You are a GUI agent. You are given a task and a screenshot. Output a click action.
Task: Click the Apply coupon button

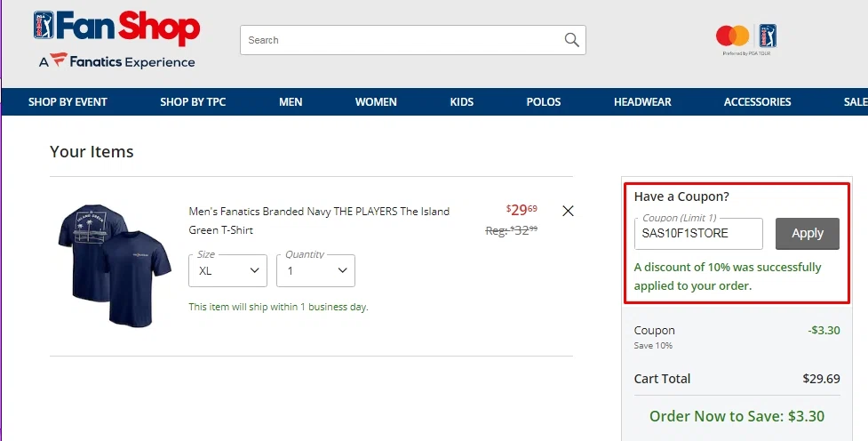click(x=807, y=233)
